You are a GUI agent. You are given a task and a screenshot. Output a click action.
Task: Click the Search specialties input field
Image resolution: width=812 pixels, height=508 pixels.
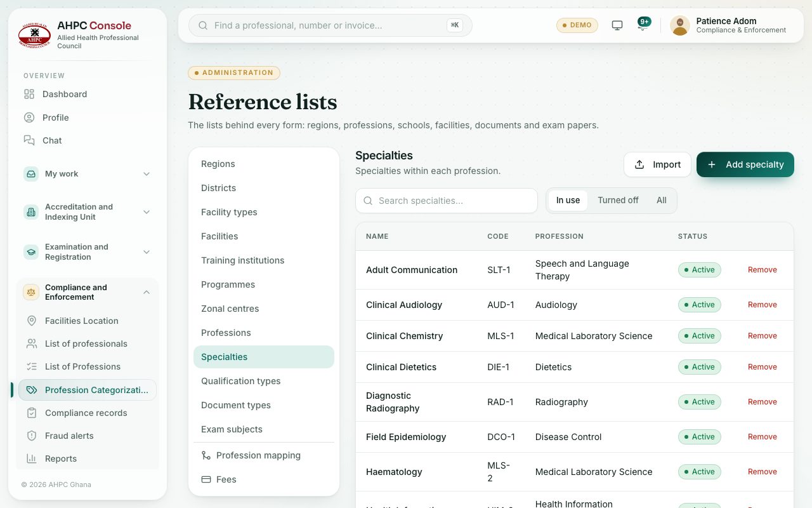[x=447, y=201]
